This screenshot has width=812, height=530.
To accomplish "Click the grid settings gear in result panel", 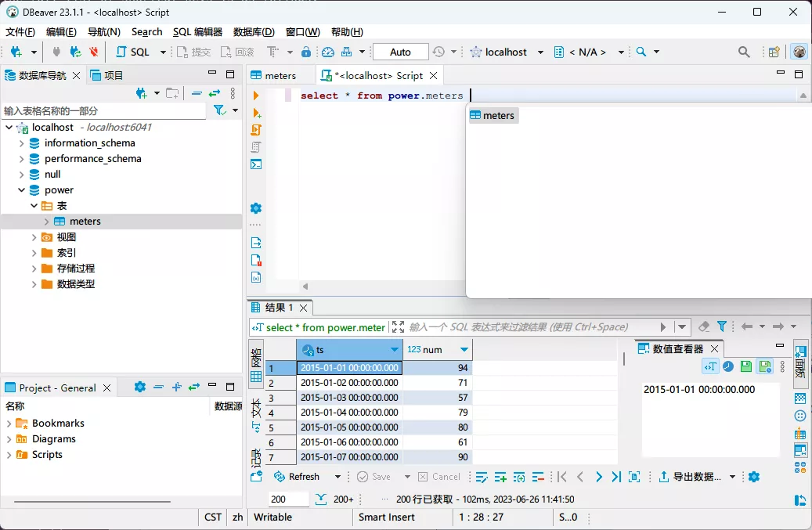I will click(x=753, y=476).
